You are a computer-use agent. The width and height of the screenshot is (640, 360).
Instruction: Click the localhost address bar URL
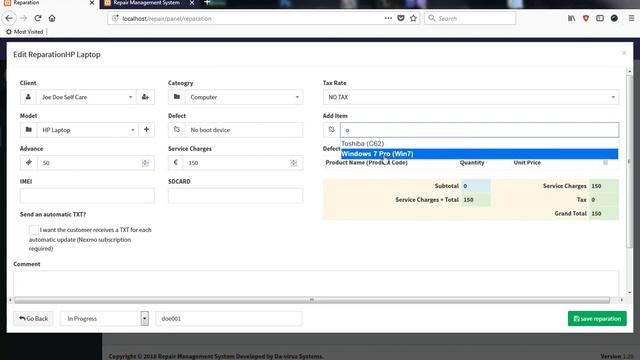point(167,18)
